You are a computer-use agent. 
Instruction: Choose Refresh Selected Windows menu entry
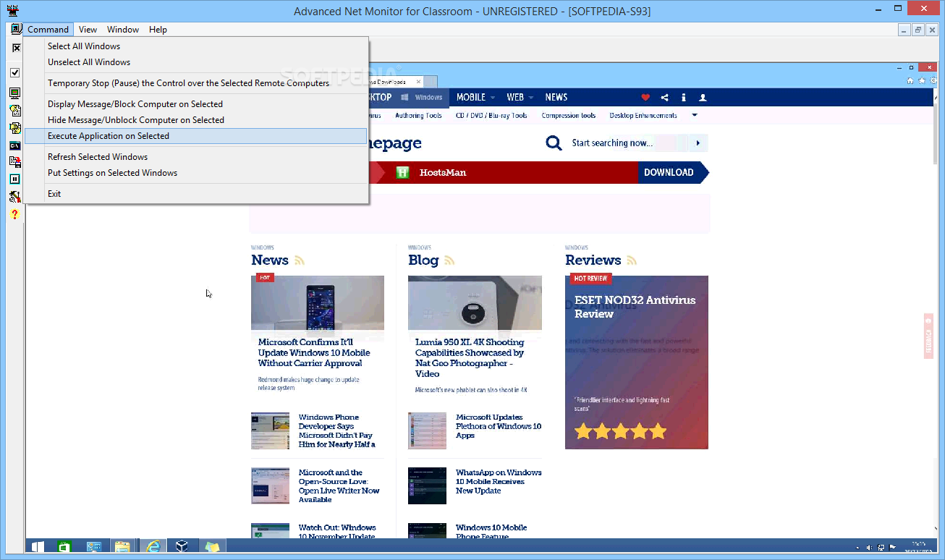click(195, 157)
